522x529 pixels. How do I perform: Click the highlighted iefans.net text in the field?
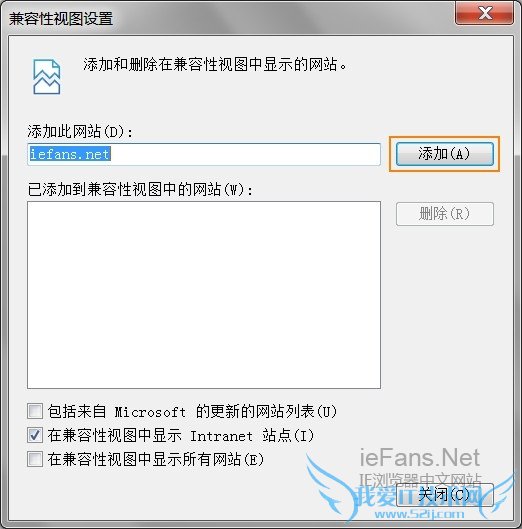click(x=70, y=154)
